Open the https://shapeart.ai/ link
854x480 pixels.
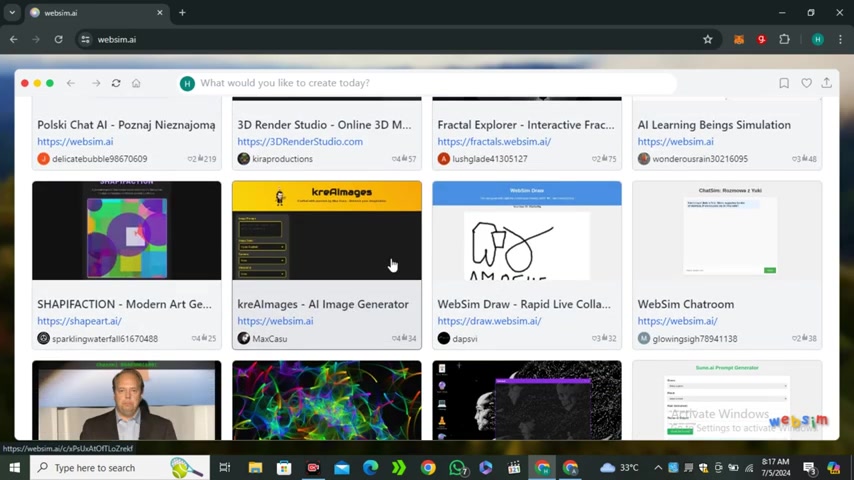80,321
